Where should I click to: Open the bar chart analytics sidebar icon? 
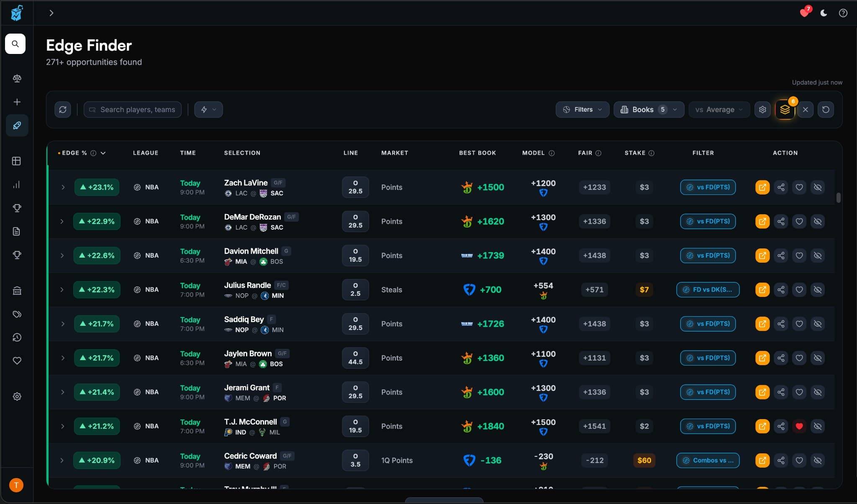tap(17, 185)
